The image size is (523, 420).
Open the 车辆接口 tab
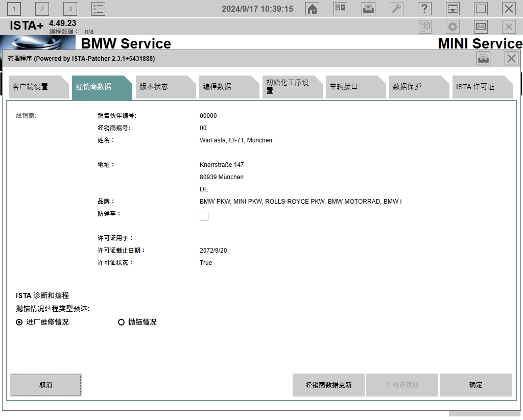[355, 87]
